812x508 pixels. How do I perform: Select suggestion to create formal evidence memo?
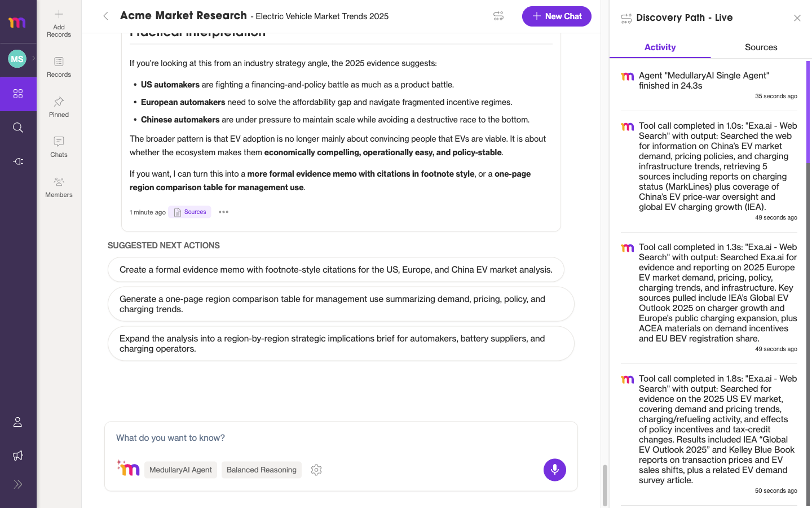click(x=336, y=270)
